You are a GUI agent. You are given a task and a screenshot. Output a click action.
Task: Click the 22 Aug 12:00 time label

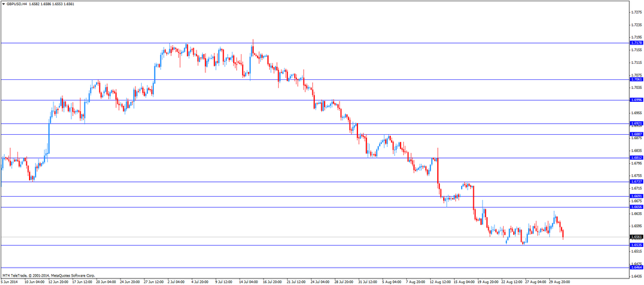tap(512, 282)
